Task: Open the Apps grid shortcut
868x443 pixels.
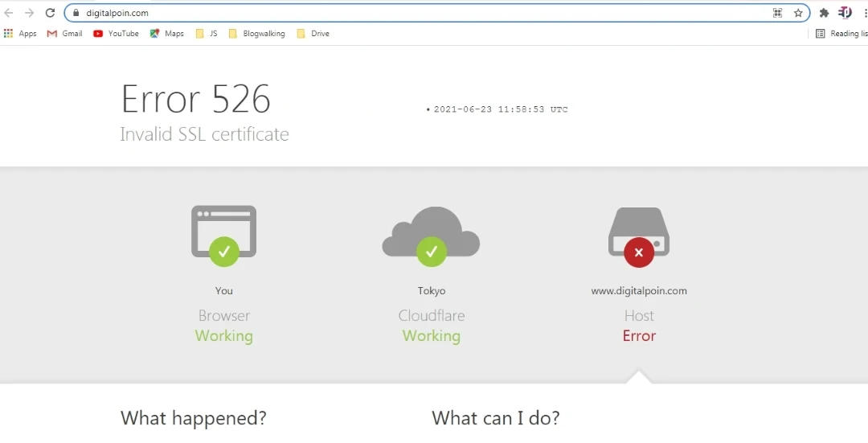Action: point(20,33)
